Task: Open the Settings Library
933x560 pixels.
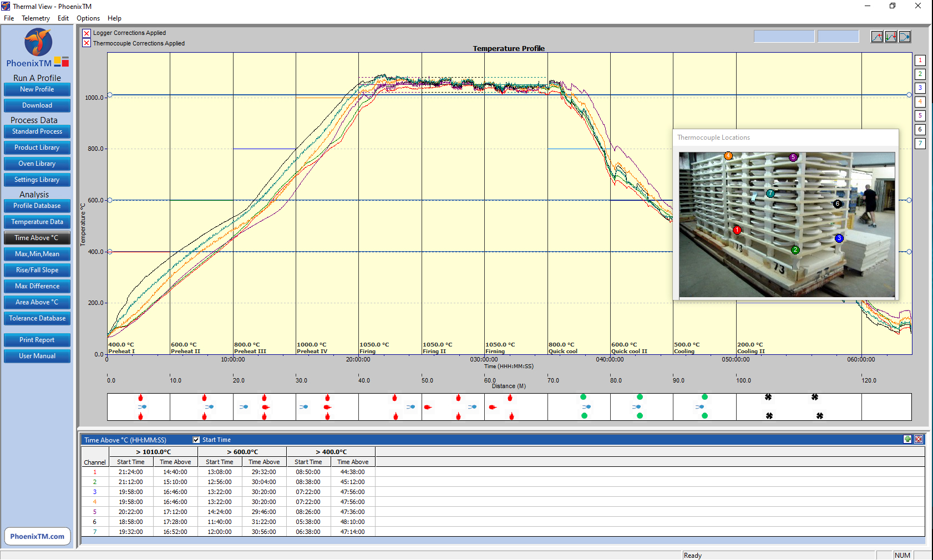Action: click(x=37, y=180)
